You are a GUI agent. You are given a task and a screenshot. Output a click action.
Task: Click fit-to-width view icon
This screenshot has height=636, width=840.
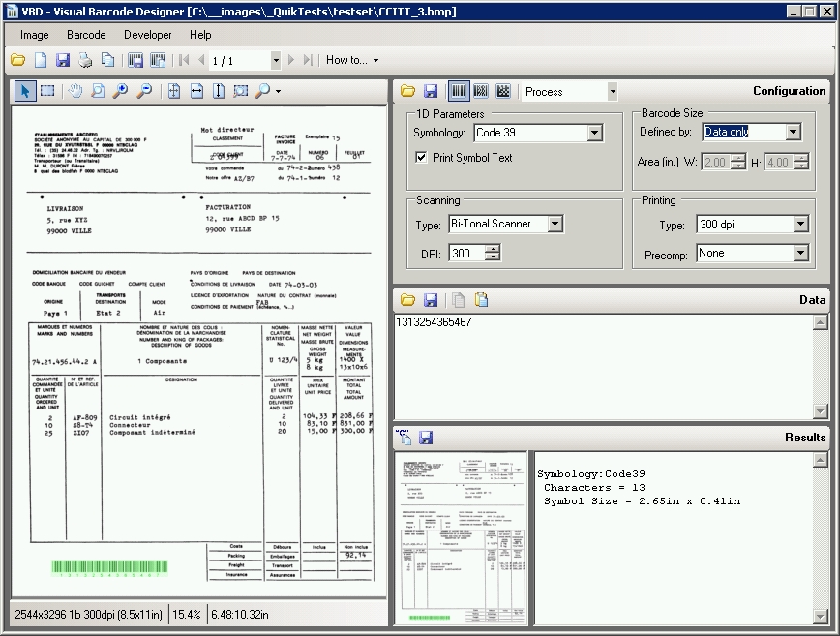click(x=196, y=91)
